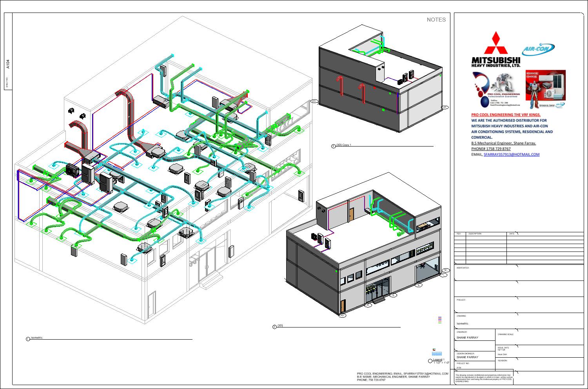Click the footer B.E/ MSME- MECHANICAL ENGINEER line
Image resolution: width=588 pixels, height=389 pixels.
(393, 377)
